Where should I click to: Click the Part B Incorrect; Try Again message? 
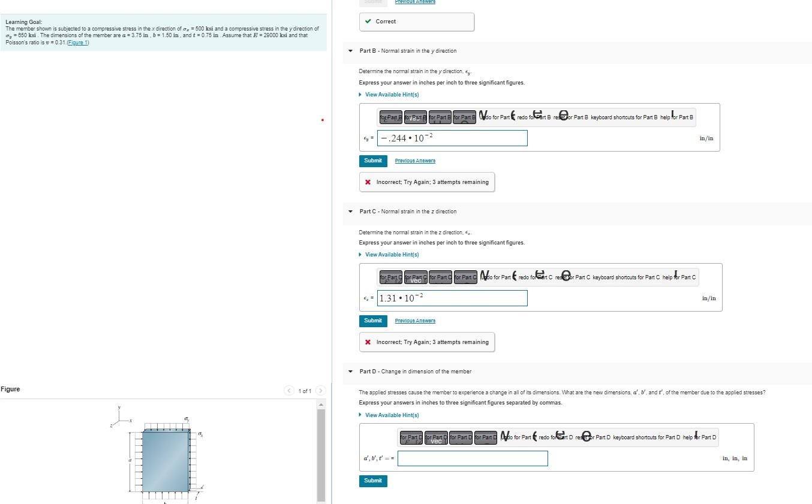[x=427, y=182]
